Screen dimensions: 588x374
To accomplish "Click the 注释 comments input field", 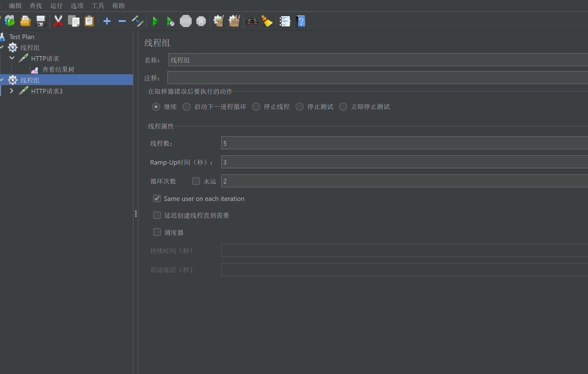I will (x=378, y=78).
